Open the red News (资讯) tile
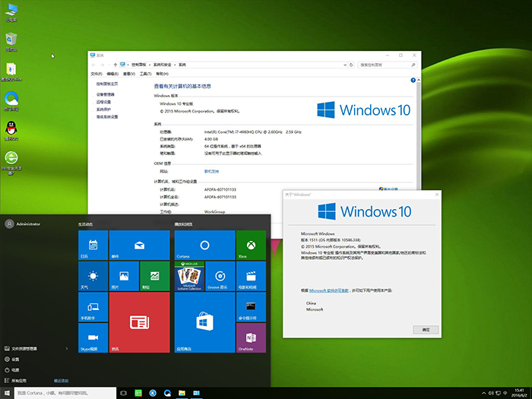The height and width of the screenshot is (399, 532). coord(139,323)
